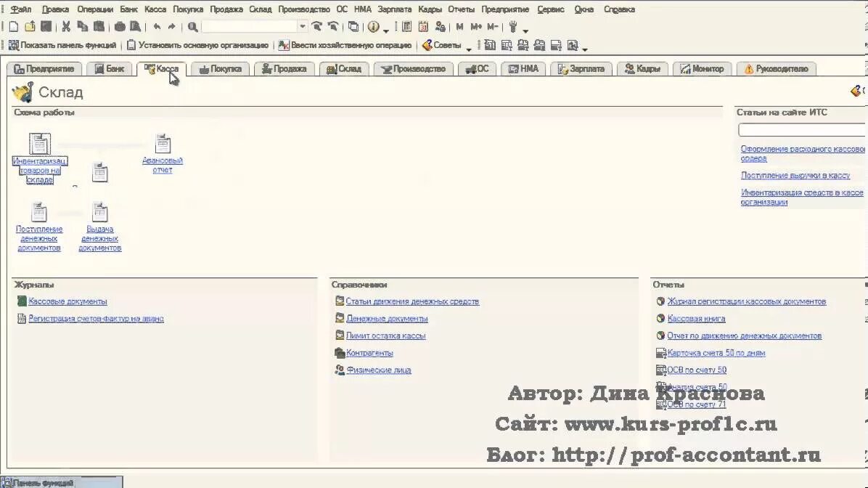This screenshot has height=488, width=868.
Task: Expand the Help icon dropdown arrow
Action: click(x=386, y=30)
